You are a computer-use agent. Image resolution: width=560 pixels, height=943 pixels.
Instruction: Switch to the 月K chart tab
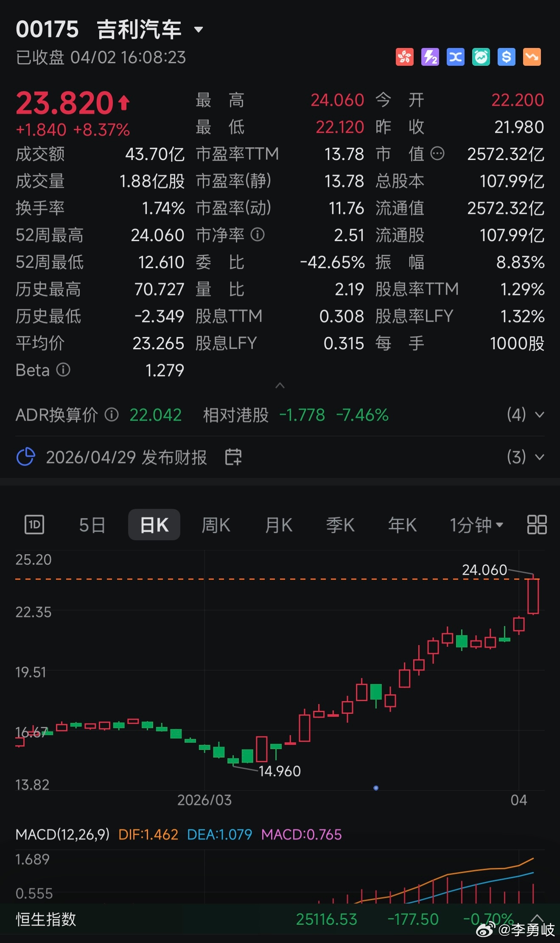[x=279, y=525]
